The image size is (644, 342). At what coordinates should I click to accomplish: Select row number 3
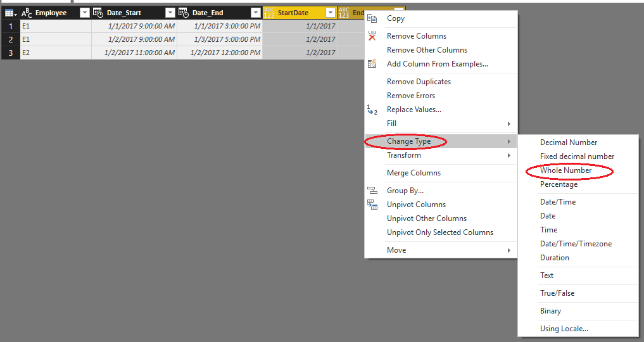[x=11, y=53]
